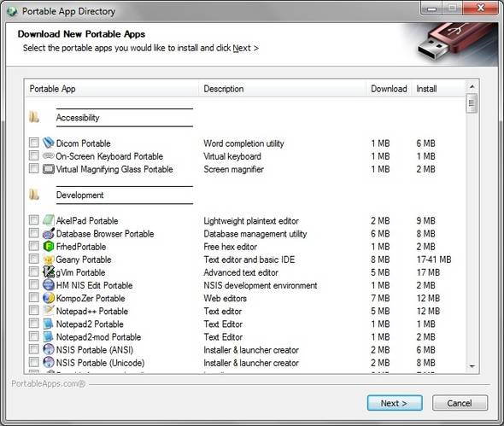Click the gVim Portable icon
This screenshot has width=504, height=426.
(49, 272)
